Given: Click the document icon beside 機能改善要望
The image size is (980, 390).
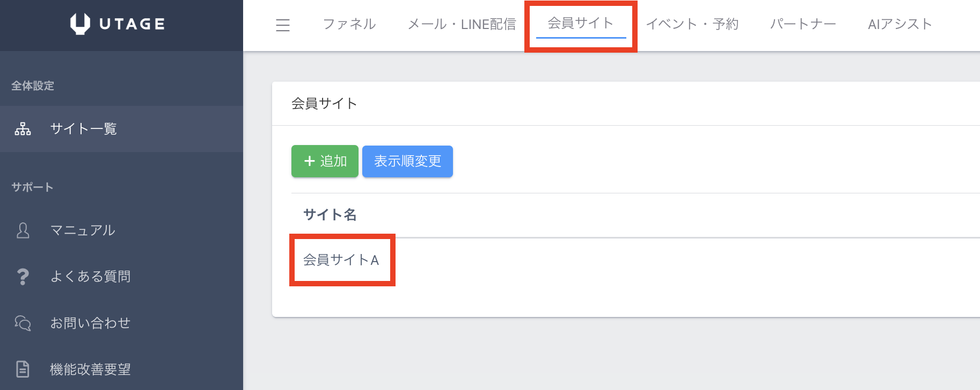Looking at the screenshot, I should tap(23, 369).
